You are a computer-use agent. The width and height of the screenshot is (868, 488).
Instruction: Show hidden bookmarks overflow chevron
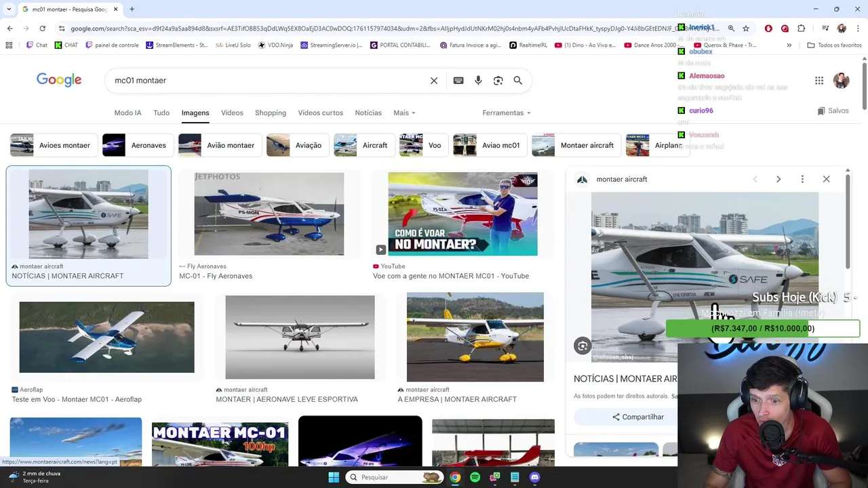789,45
